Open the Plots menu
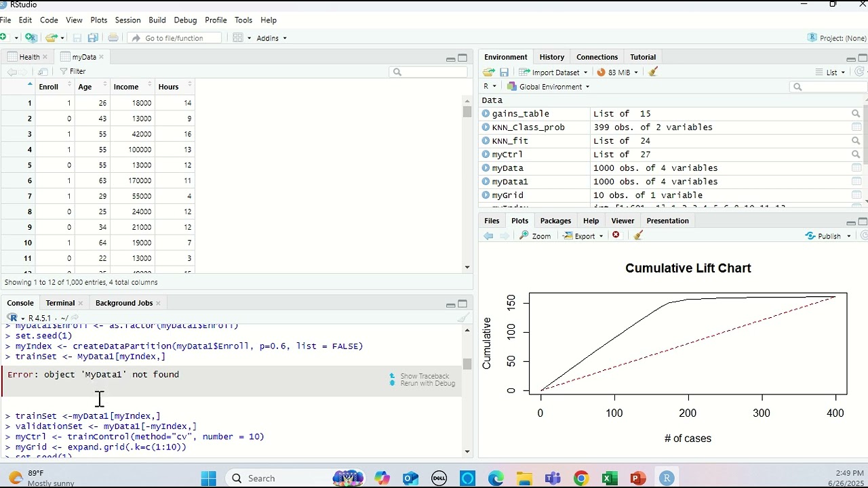This screenshot has height=488, width=868. coord(99,20)
